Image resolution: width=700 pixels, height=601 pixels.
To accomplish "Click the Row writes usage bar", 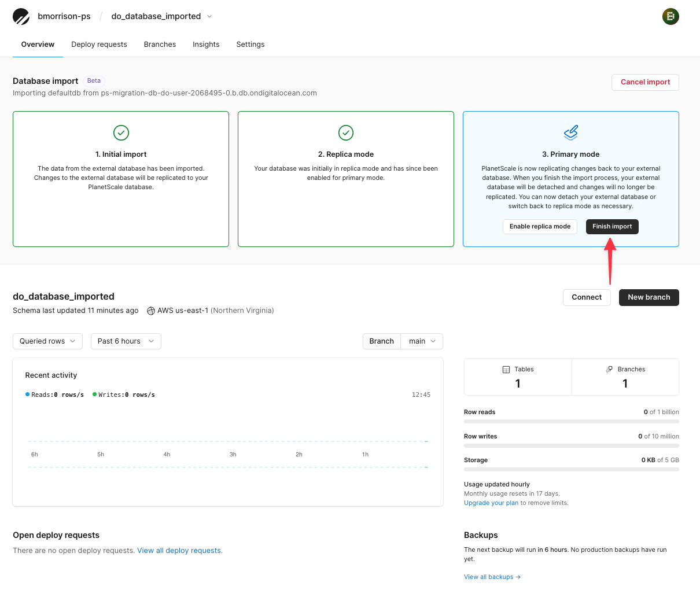I will pos(572,446).
